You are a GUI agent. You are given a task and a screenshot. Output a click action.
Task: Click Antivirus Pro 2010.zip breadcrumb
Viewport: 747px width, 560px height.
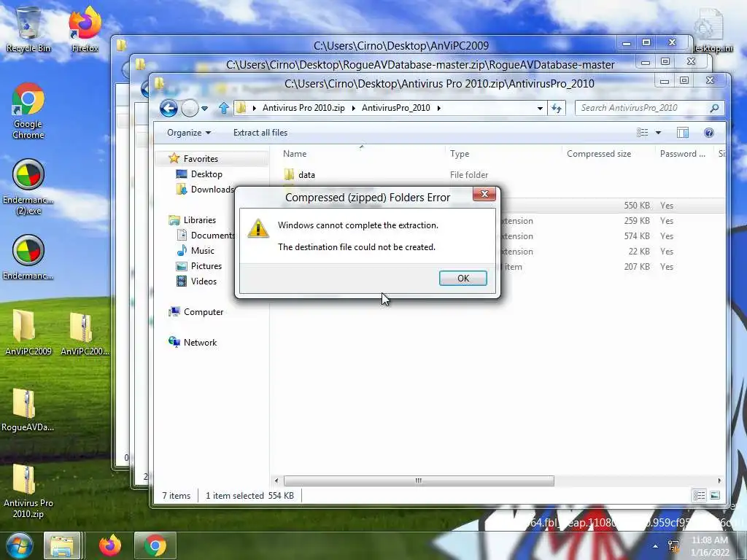303,108
